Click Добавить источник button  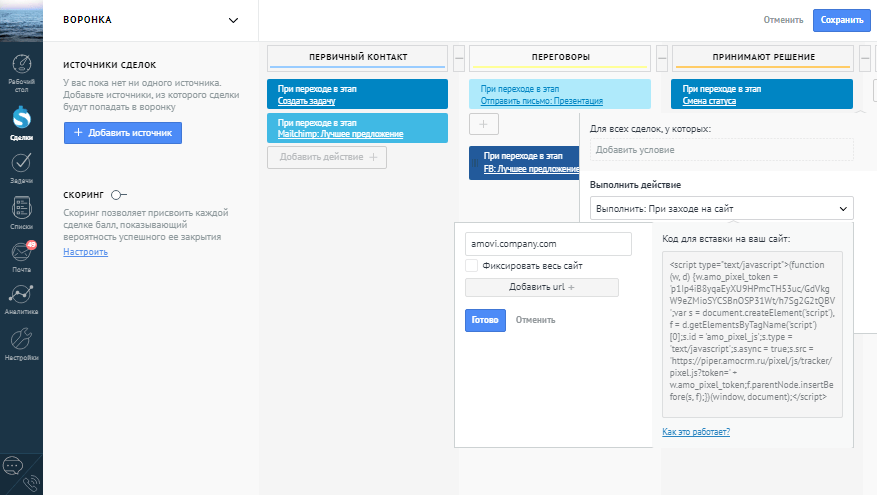[x=122, y=133]
